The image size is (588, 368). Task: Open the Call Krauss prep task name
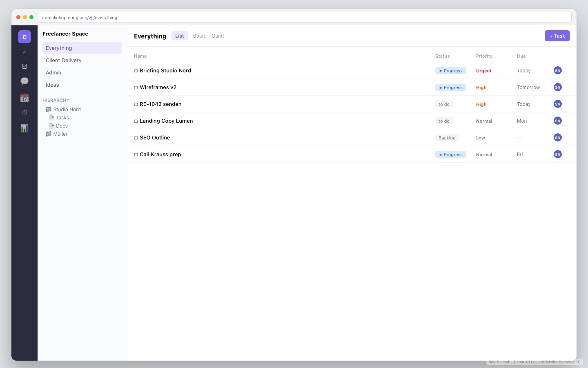[x=160, y=154]
